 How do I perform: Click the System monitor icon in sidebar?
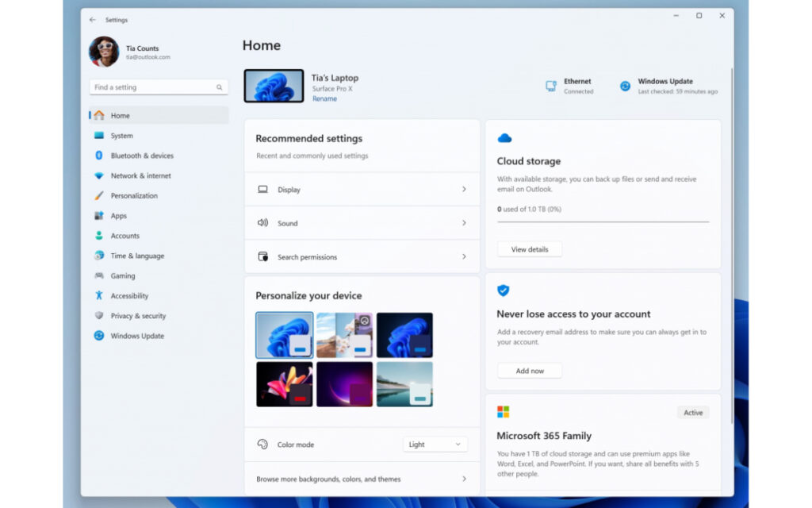[x=99, y=135]
